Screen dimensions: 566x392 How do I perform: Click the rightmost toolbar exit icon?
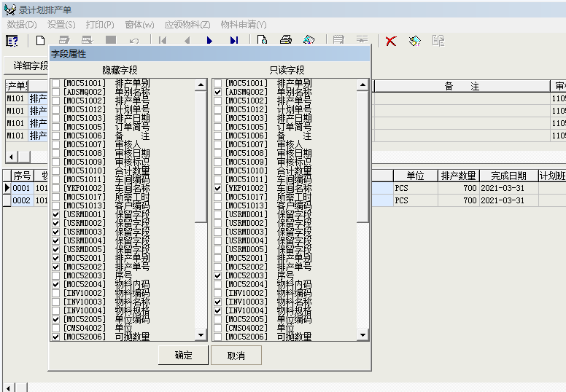438,41
